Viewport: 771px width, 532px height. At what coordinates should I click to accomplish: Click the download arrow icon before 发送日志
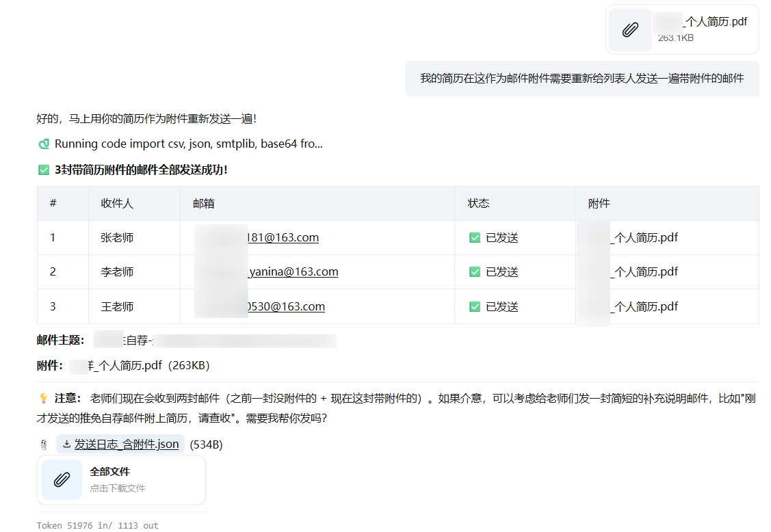(x=66, y=444)
